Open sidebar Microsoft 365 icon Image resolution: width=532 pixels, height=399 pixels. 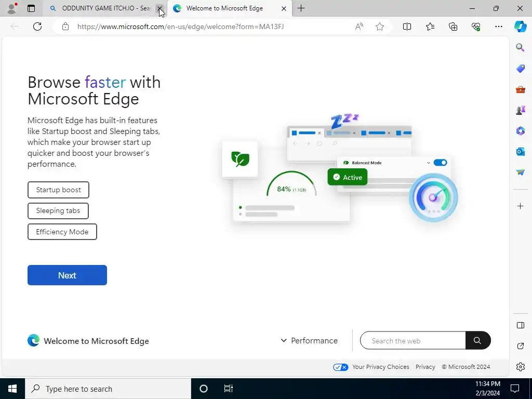(x=520, y=130)
